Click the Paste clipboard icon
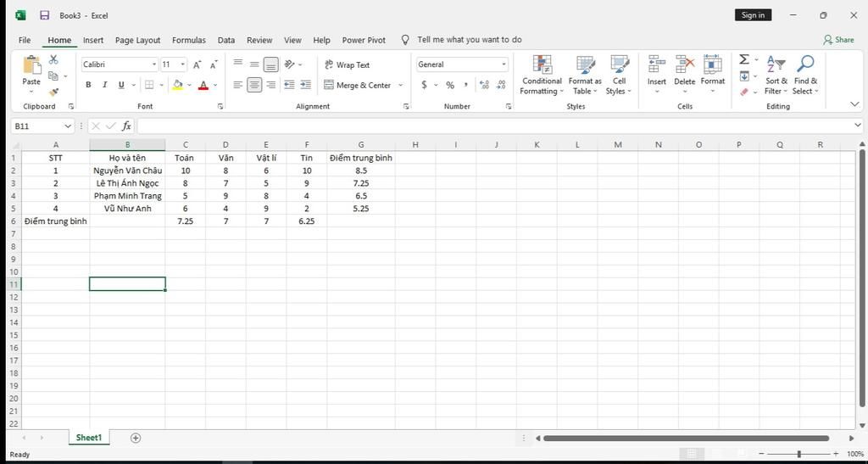The width and height of the screenshot is (868, 464). 31,64
